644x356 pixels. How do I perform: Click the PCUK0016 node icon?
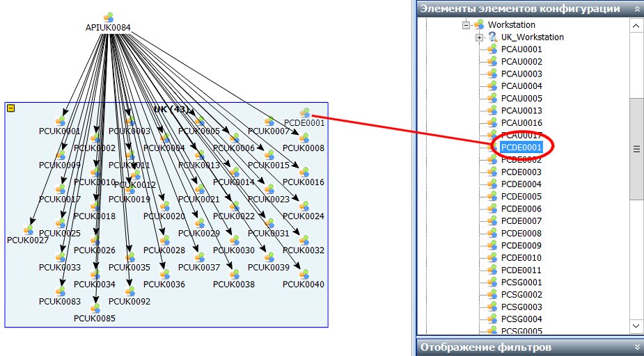pyautogui.click(x=304, y=172)
